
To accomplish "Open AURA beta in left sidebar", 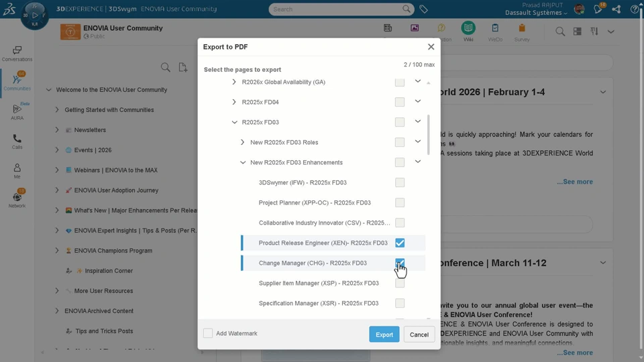I will 17,112.
